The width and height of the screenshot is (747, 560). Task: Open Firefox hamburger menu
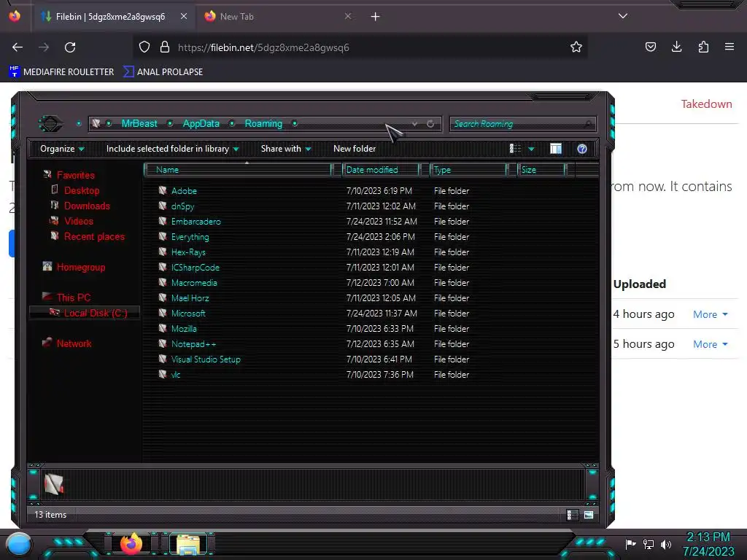[x=729, y=47]
